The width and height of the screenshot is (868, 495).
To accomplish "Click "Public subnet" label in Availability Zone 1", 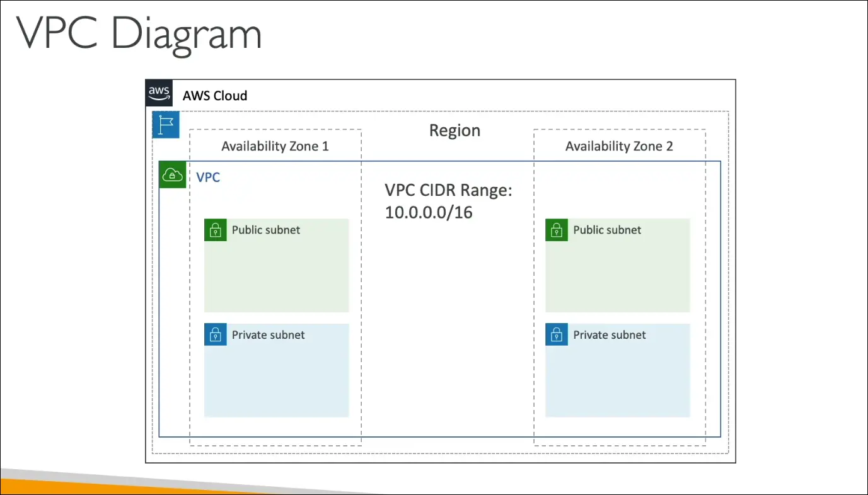I will 266,230.
